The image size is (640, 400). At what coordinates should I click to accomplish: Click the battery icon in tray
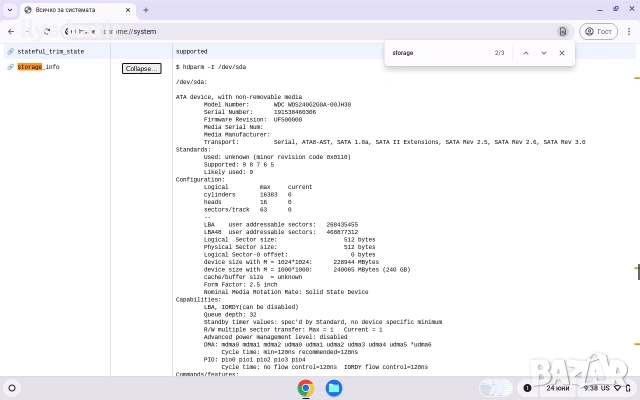tap(628, 388)
